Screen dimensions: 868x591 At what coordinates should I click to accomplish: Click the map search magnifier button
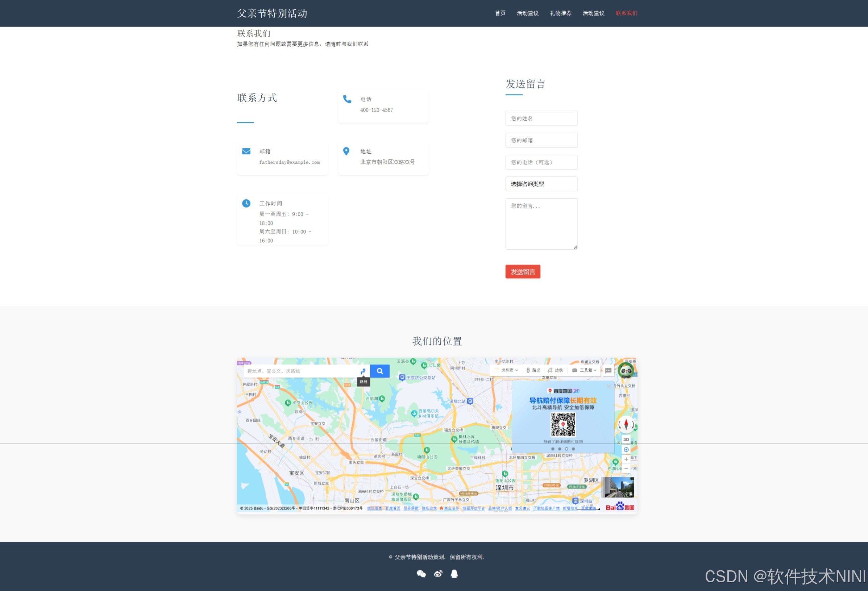pyautogui.click(x=379, y=371)
